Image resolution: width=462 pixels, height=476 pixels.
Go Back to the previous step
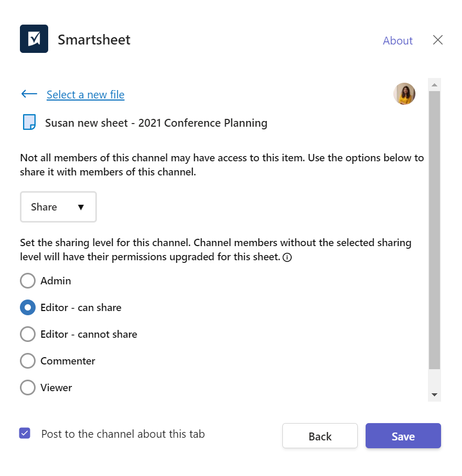click(320, 436)
